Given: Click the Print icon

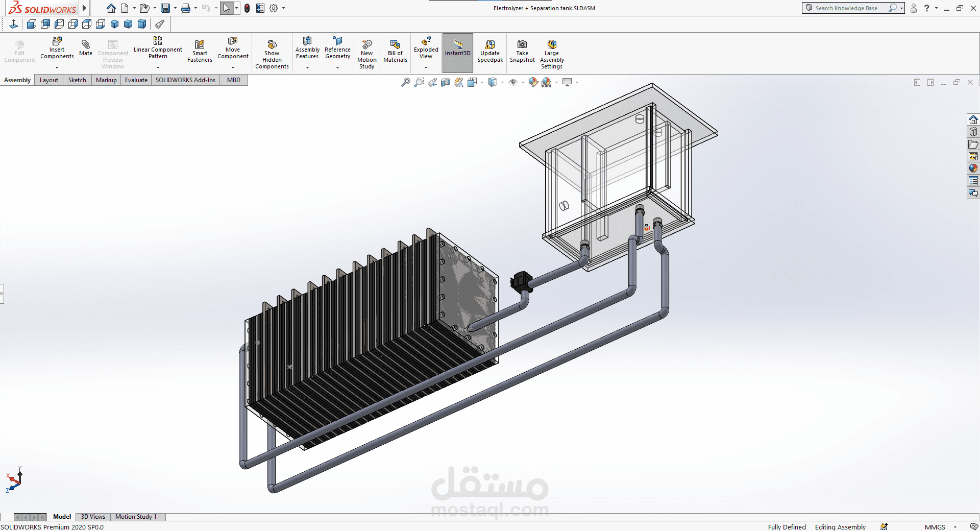Looking at the screenshot, I should tap(186, 8).
